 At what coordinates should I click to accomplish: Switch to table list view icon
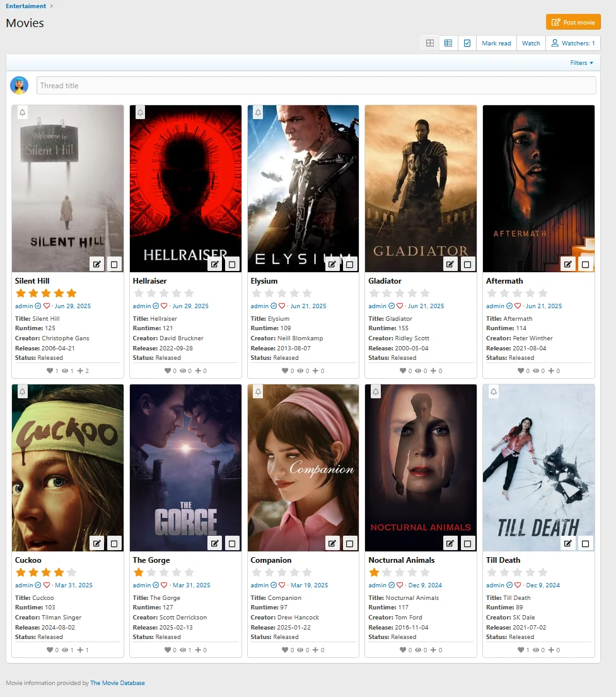point(448,43)
